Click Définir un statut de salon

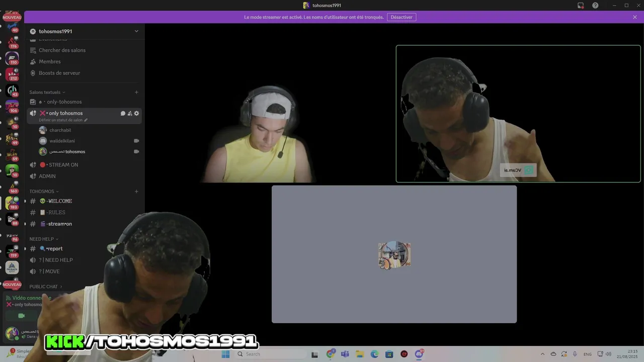(x=63, y=120)
